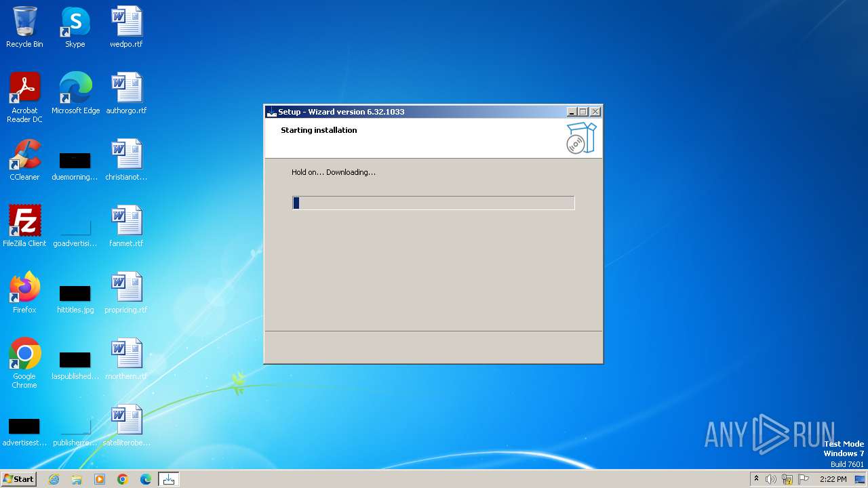
Task: Click Edge icon in the taskbar
Action: [x=146, y=479]
